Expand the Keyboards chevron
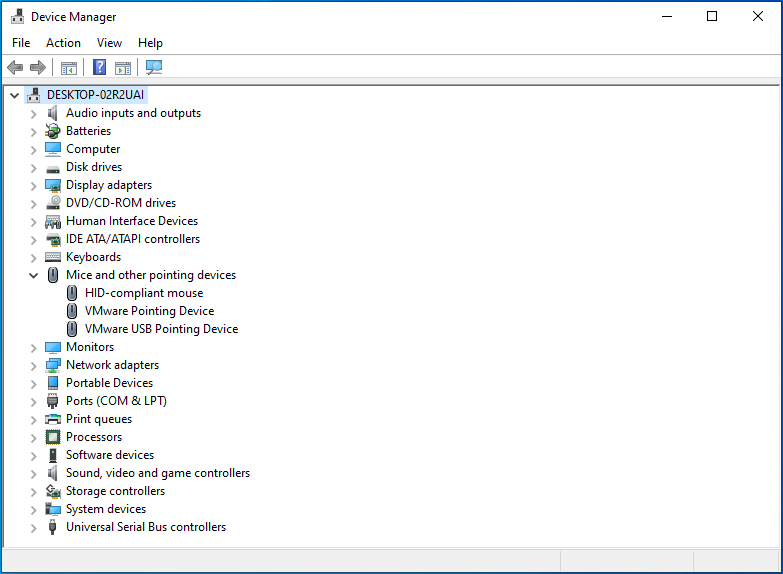 (33, 258)
